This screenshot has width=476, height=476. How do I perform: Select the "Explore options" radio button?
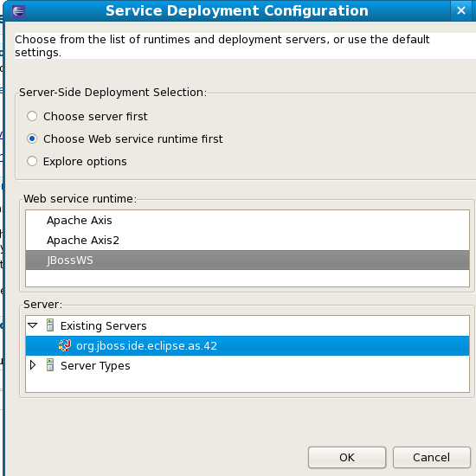32,161
